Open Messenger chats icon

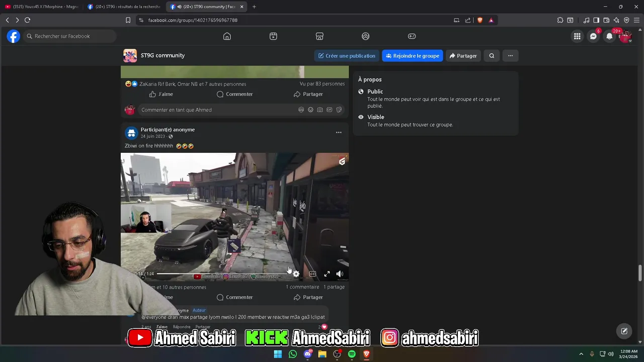(x=593, y=36)
